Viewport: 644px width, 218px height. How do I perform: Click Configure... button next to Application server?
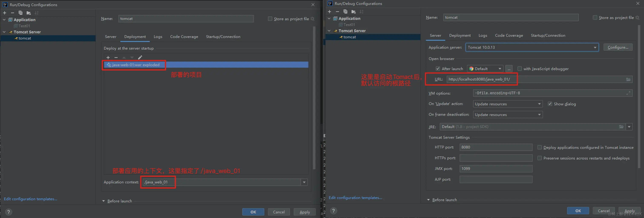[618, 47]
